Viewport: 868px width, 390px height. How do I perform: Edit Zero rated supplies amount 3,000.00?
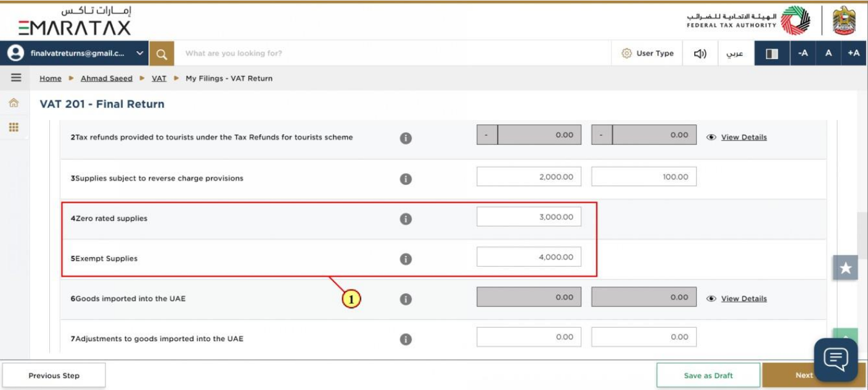tap(529, 217)
